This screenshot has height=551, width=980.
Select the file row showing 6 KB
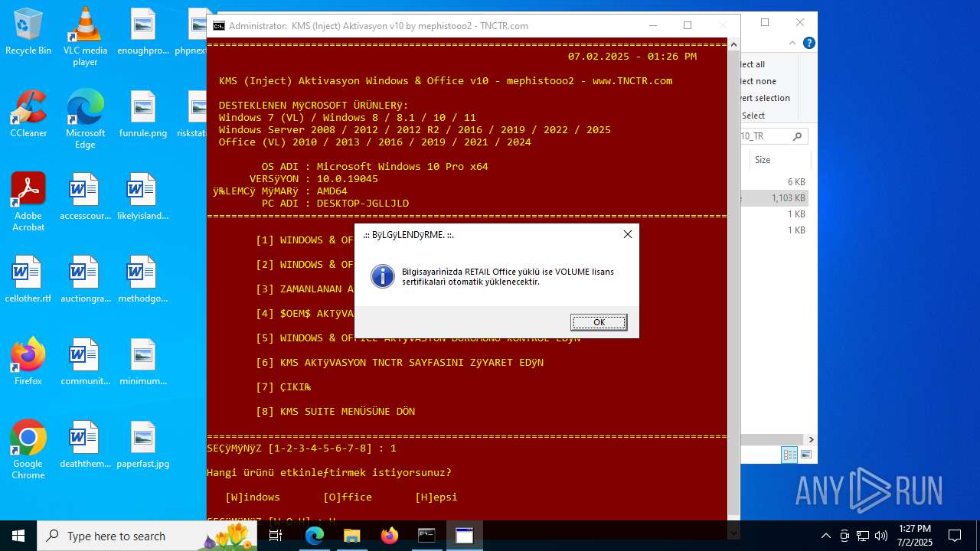click(x=775, y=182)
